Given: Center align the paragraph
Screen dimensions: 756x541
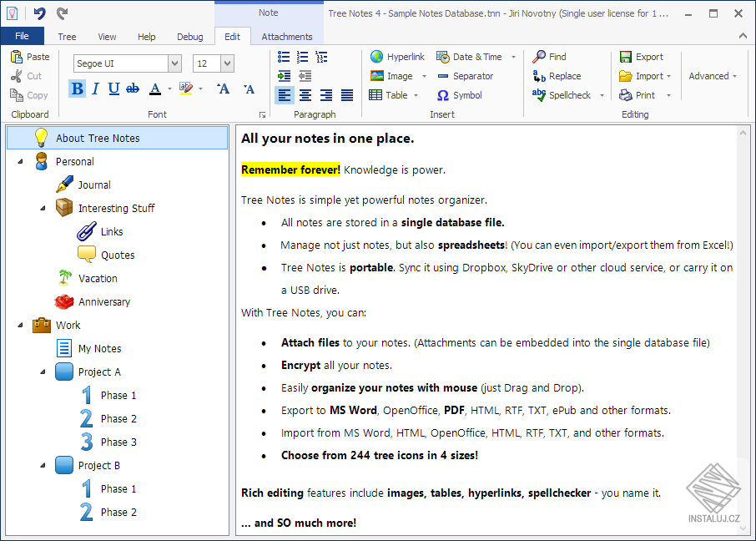Looking at the screenshot, I should tap(305, 95).
